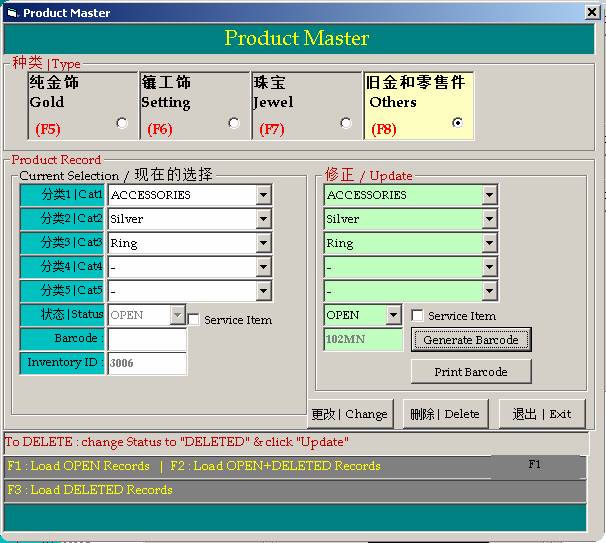Tick Service Item checkbox in Current Selection
This screenshot has height=543, width=606.
(x=194, y=319)
